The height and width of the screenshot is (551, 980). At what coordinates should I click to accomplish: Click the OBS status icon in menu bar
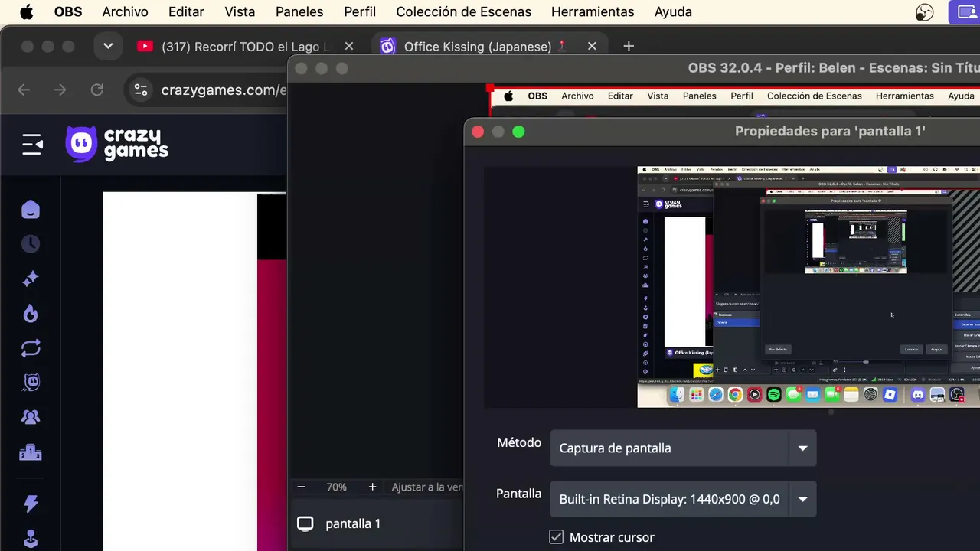(925, 12)
